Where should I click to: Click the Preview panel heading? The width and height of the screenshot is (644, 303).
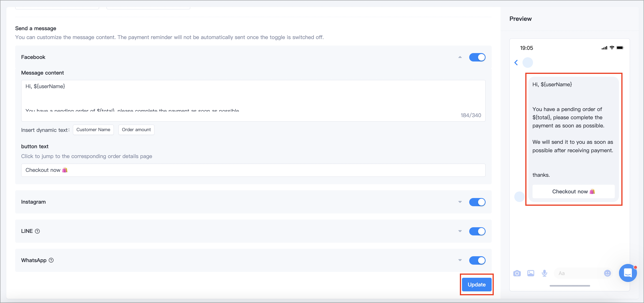[x=520, y=19]
